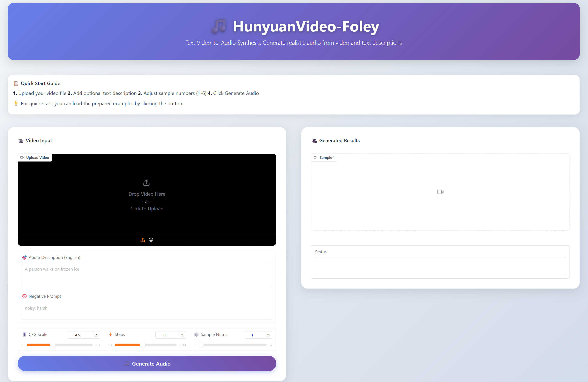The height and width of the screenshot is (382, 588).
Task: Focus the Audio Description text box
Action: point(147,275)
